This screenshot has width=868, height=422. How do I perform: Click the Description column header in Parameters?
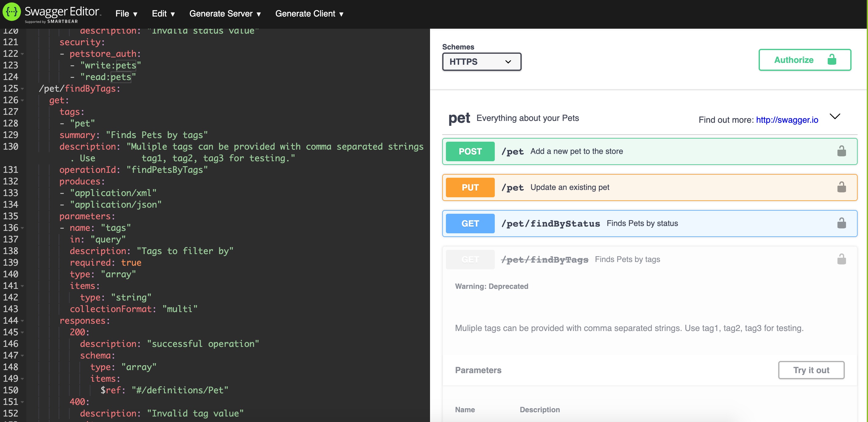click(x=539, y=409)
